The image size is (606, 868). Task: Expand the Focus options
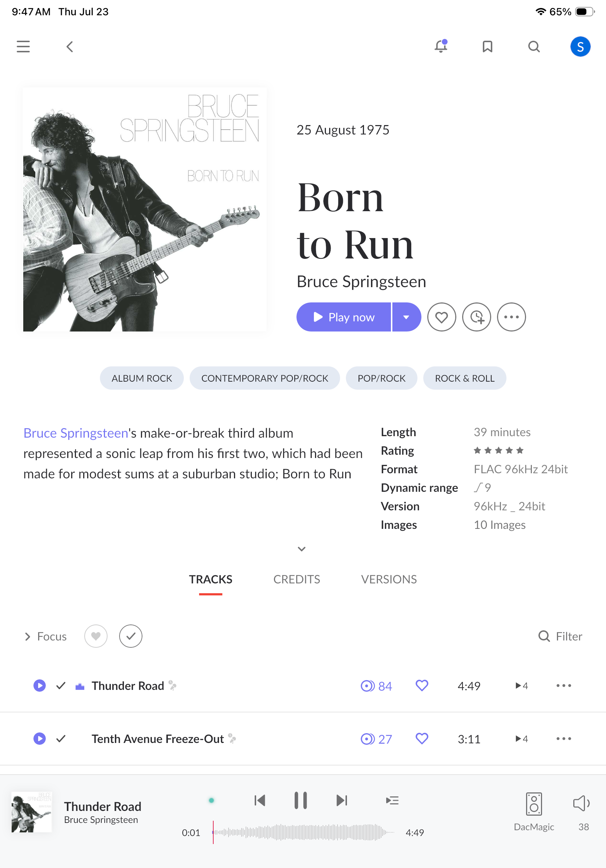tap(45, 636)
